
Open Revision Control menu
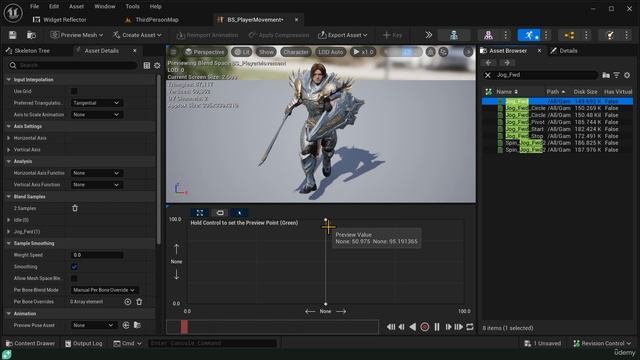(602, 344)
